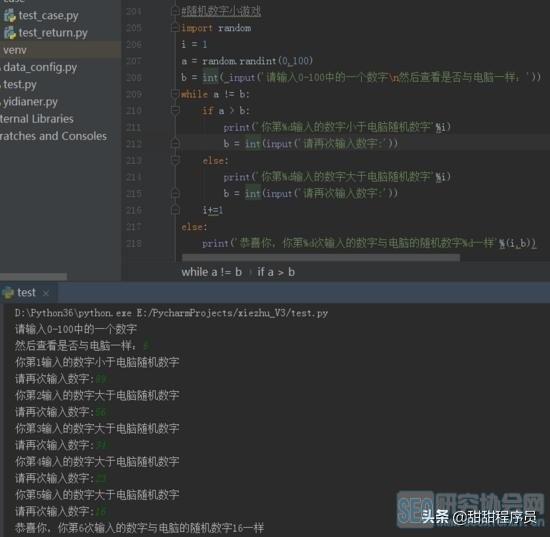This screenshot has width=550, height=537.
Task: Close the test run tab
Action: (46, 293)
